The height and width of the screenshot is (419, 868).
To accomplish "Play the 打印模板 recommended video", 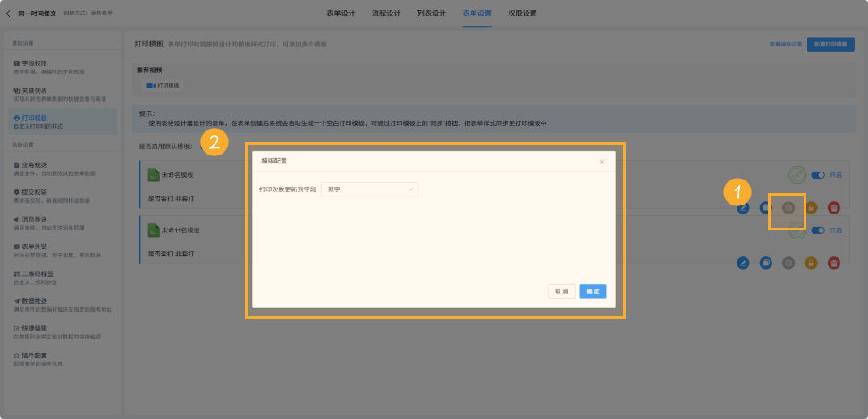I will pos(163,86).
